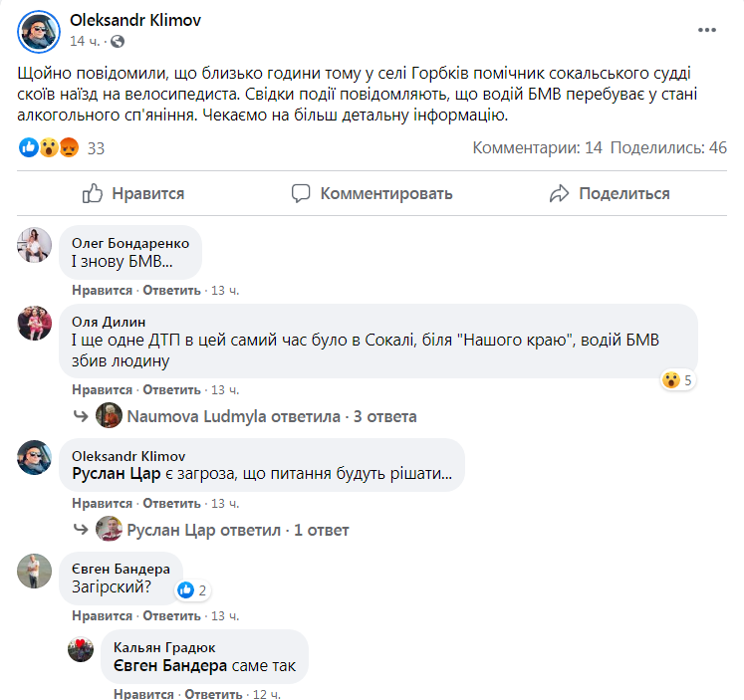Open Oleksandr Klimov's profile from post header
744x700 pixels.
tap(127, 20)
